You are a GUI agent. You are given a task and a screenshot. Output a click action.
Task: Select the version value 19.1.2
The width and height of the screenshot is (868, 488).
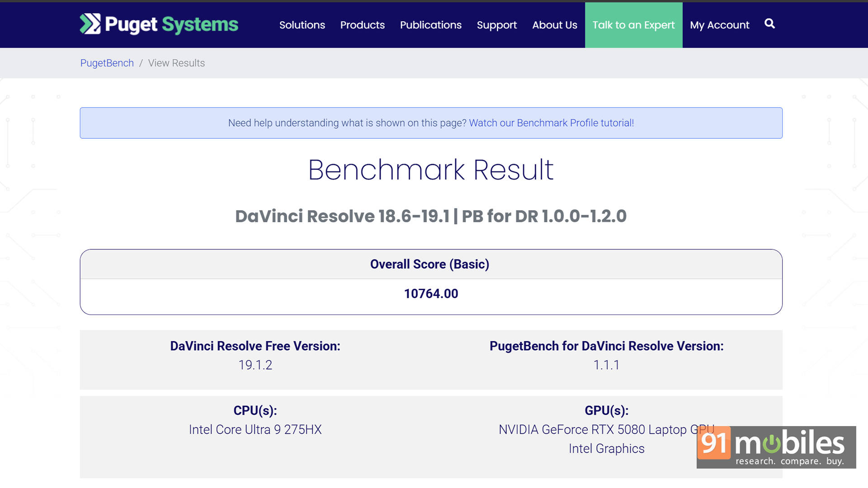[255, 365]
